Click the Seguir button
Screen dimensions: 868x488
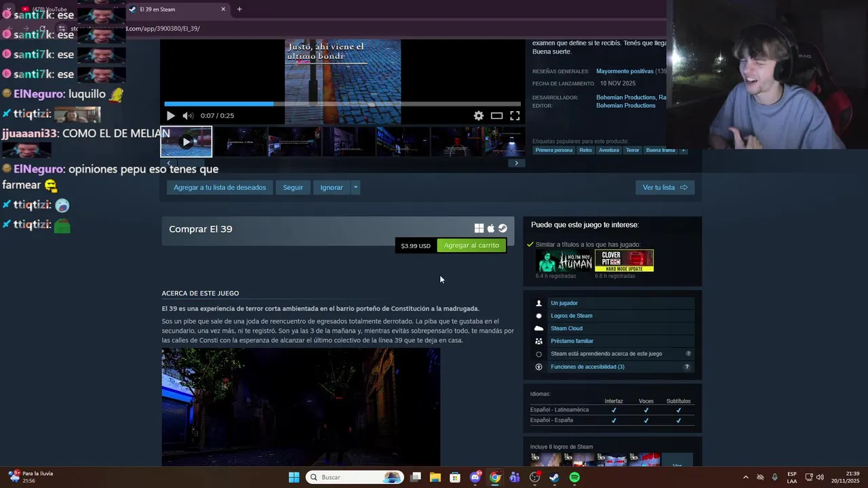[x=293, y=188]
